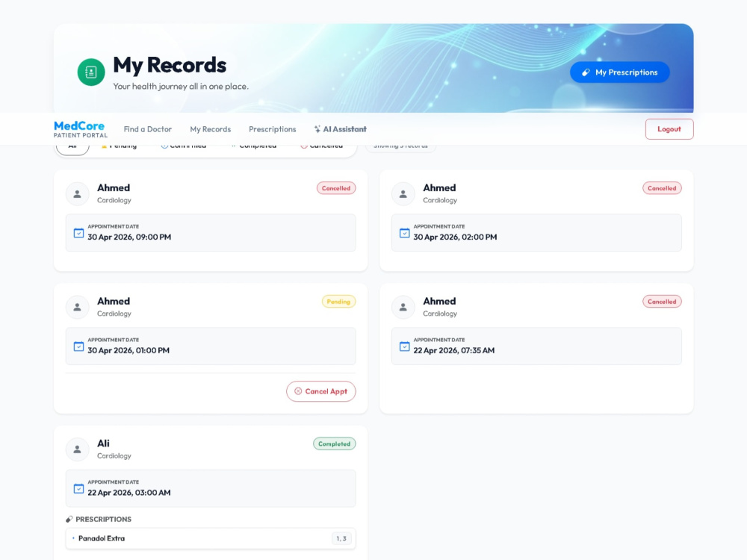Click the '30 Apr 2026, 02:00 PM' date text
Screen dimensions: 747x560
[x=455, y=237]
